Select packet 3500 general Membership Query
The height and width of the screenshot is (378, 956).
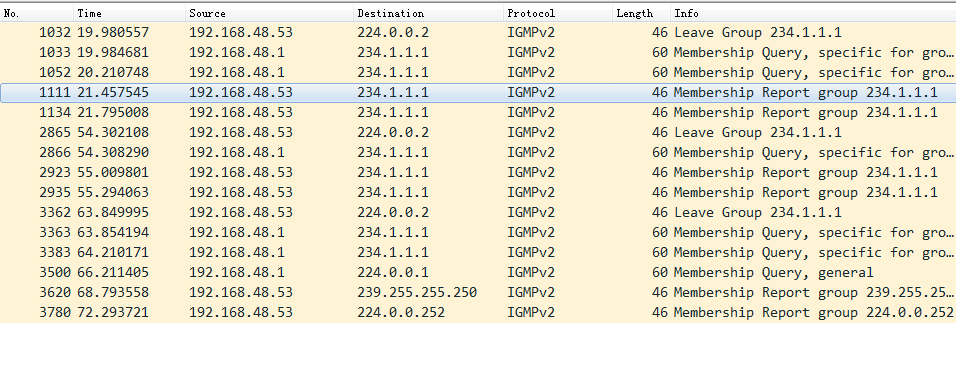478,273
